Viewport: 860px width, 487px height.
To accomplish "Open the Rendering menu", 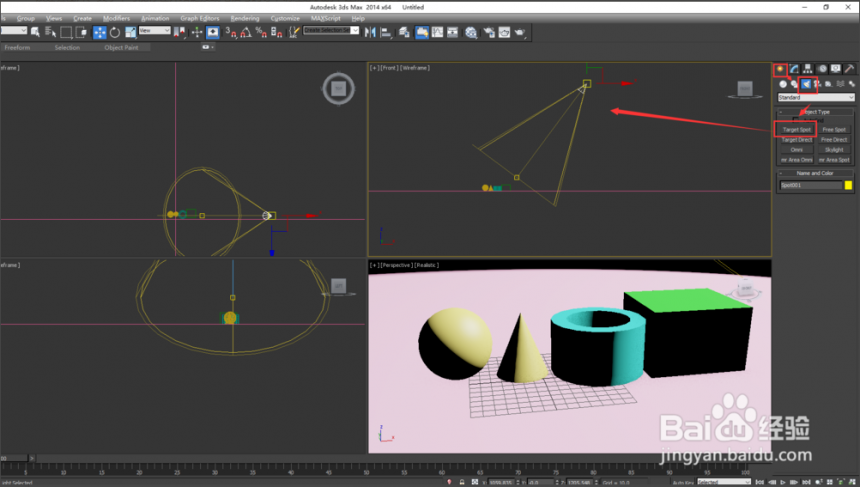I will coord(245,18).
